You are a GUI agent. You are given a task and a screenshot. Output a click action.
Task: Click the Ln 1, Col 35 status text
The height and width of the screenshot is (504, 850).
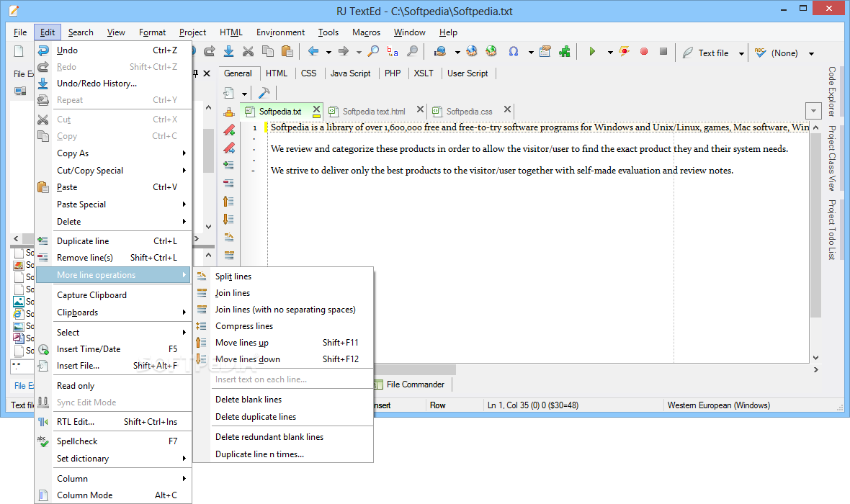click(x=533, y=405)
